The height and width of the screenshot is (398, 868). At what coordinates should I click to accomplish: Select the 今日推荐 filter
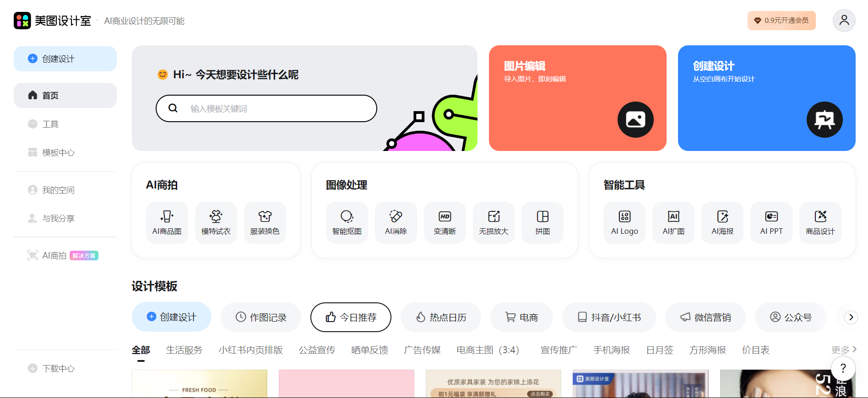[x=351, y=317]
